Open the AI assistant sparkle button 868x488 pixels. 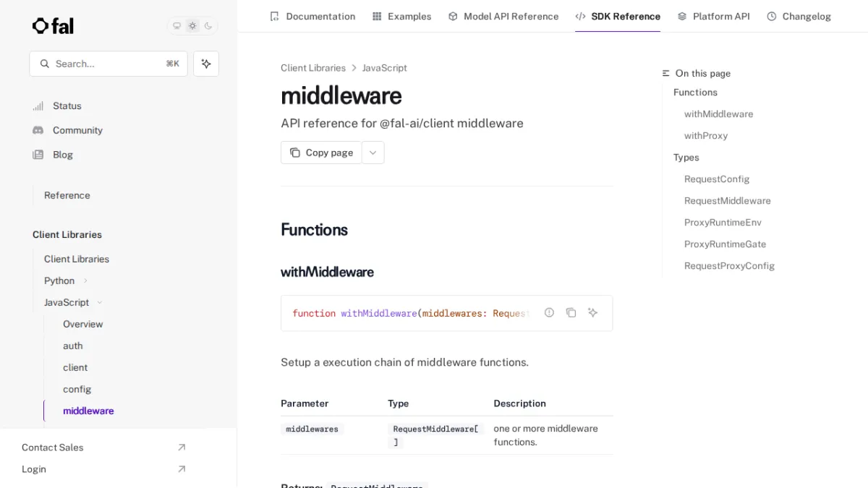pyautogui.click(x=206, y=64)
